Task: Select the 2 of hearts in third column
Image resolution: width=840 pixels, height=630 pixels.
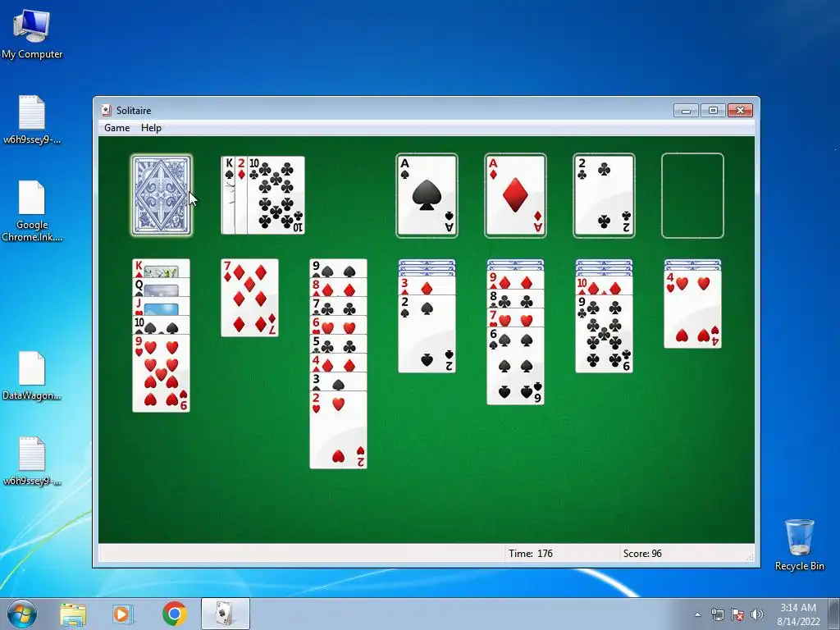Action: tap(339, 430)
